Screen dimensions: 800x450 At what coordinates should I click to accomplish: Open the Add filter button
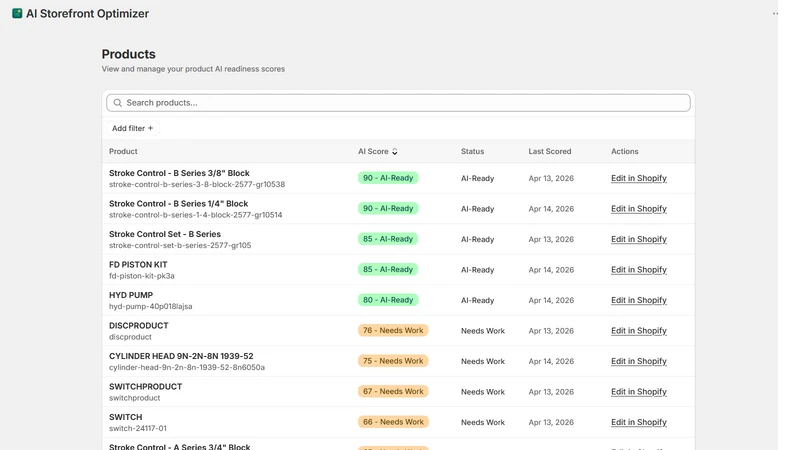133,128
